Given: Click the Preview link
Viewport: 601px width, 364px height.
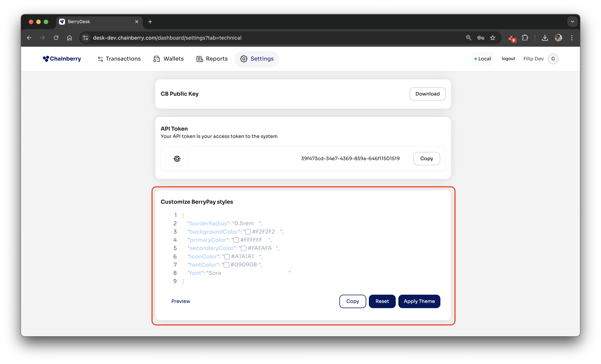Looking at the screenshot, I should tap(180, 301).
